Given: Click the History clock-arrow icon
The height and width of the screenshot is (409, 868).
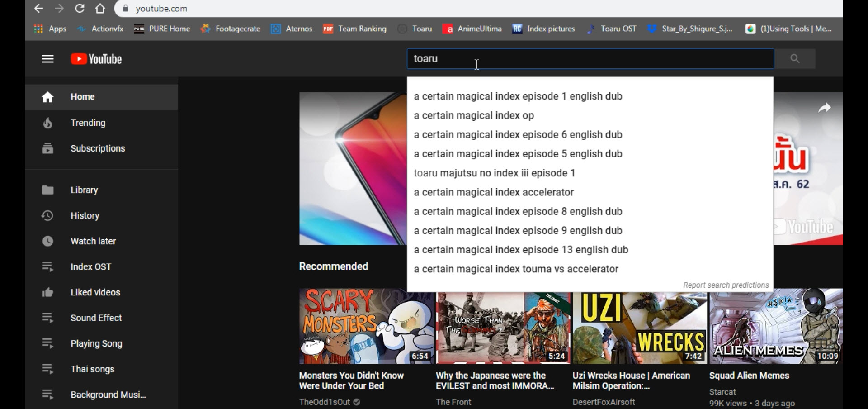Looking at the screenshot, I should click(47, 216).
